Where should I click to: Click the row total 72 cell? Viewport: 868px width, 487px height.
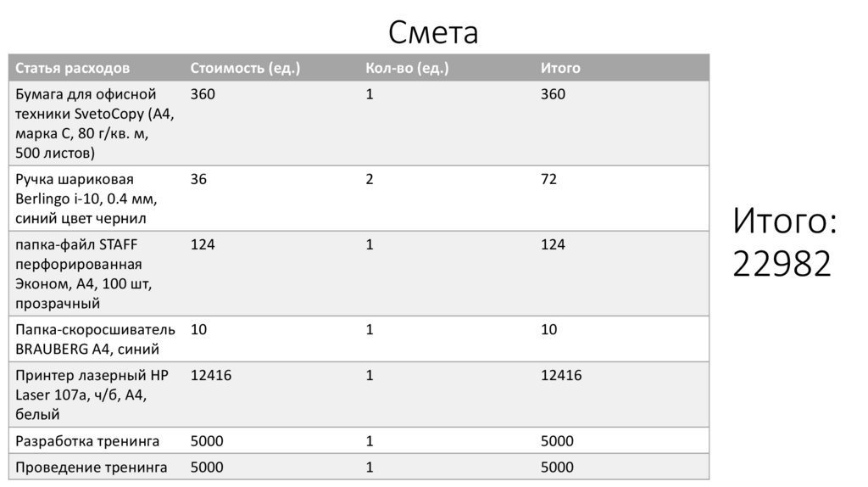coord(548,180)
